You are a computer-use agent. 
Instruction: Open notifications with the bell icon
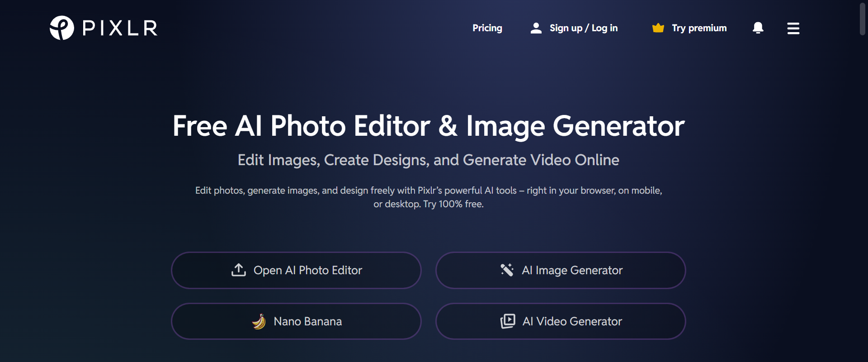click(758, 28)
